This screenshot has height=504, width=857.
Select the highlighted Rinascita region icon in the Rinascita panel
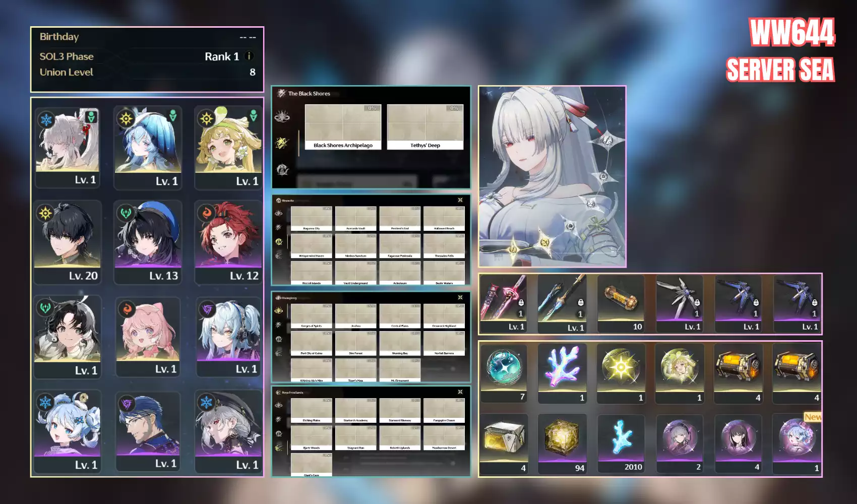click(x=279, y=241)
